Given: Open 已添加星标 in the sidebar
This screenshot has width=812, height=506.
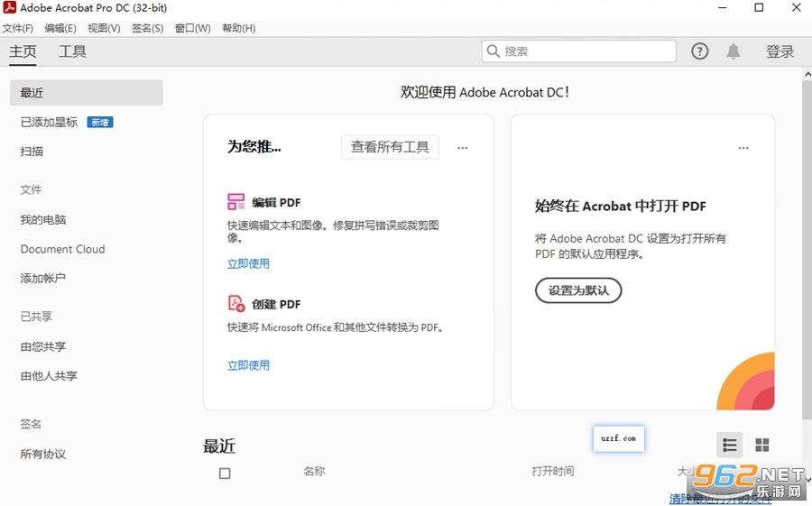Looking at the screenshot, I should pos(49,123).
